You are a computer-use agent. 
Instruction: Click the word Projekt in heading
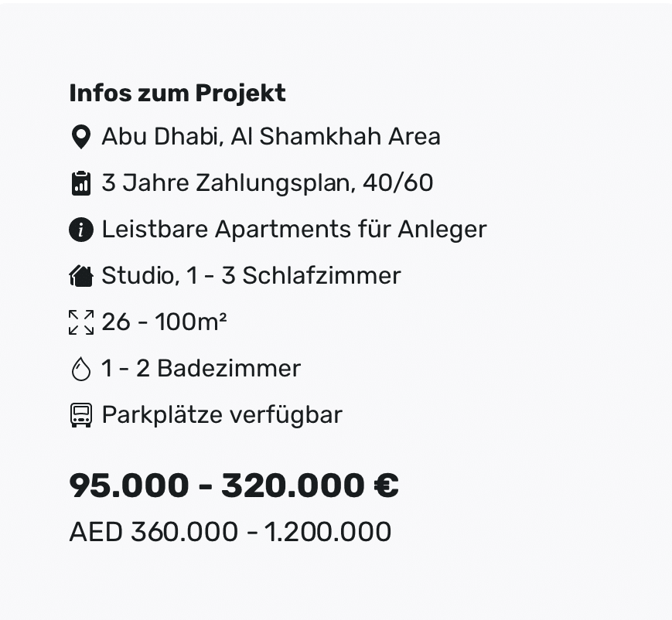(240, 94)
